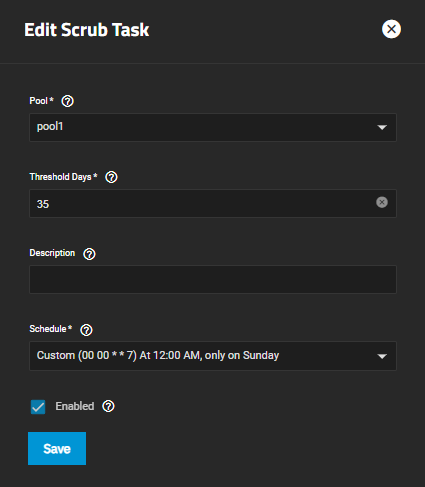Image resolution: width=425 pixels, height=487 pixels.
Task: Clear the Threshold Days value
Action: click(x=382, y=202)
